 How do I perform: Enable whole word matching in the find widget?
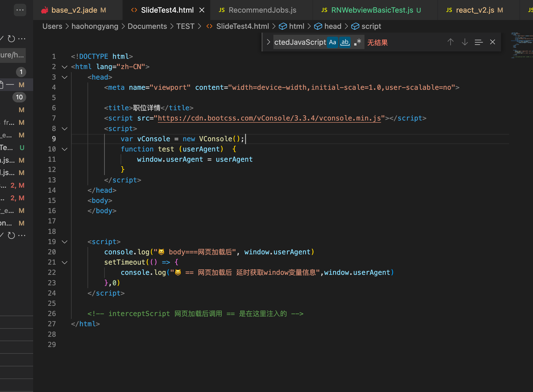(345, 42)
